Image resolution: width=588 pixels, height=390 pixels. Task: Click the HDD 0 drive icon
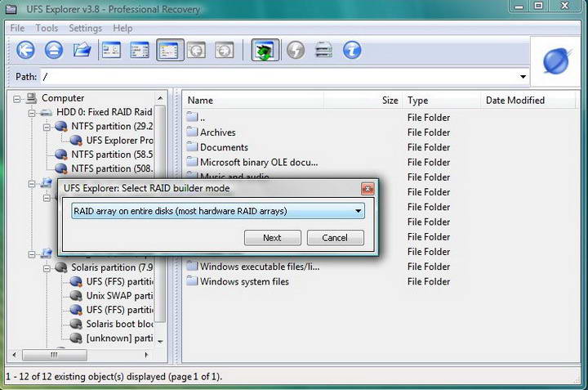coord(46,112)
